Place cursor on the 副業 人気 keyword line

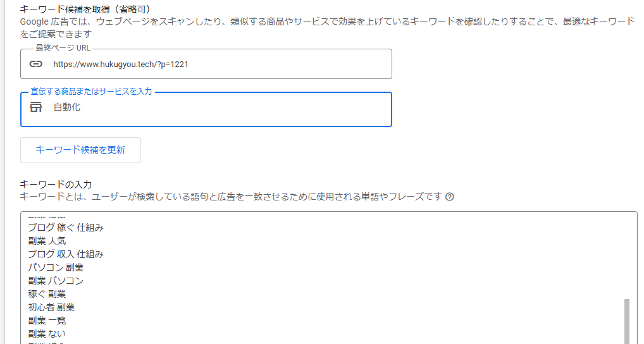(x=47, y=241)
